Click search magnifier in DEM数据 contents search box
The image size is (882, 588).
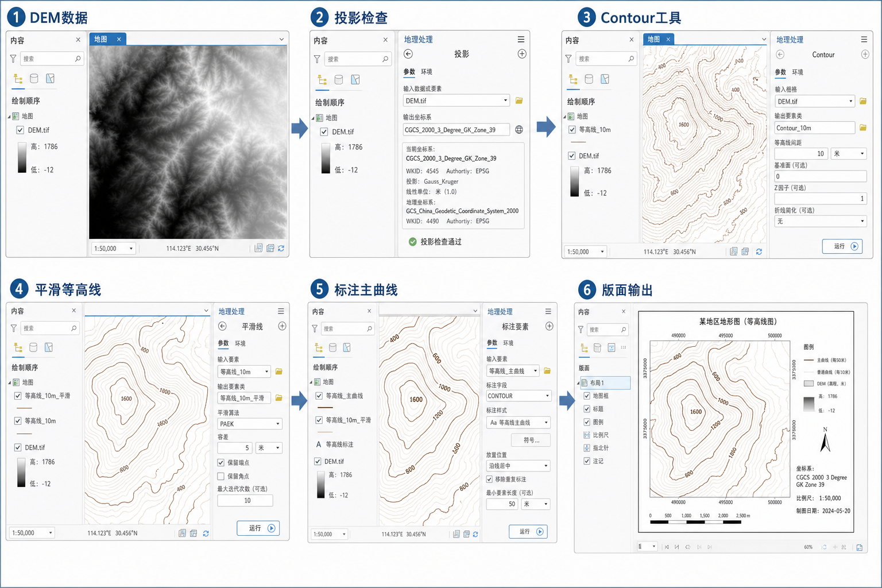click(78, 59)
